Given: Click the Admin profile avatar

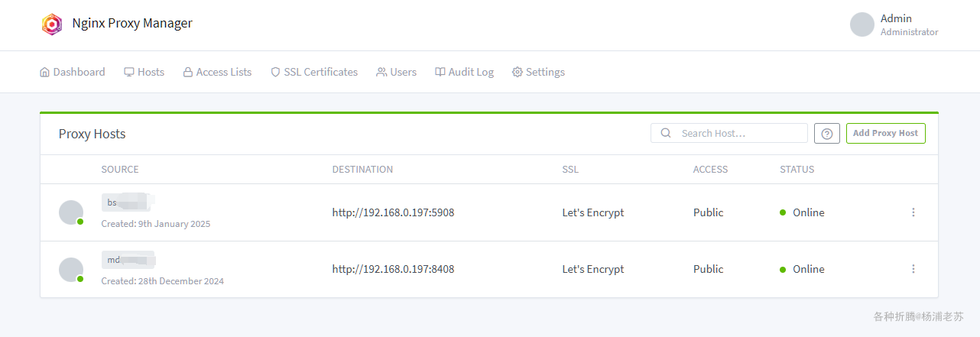Looking at the screenshot, I should tap(862, 24).
